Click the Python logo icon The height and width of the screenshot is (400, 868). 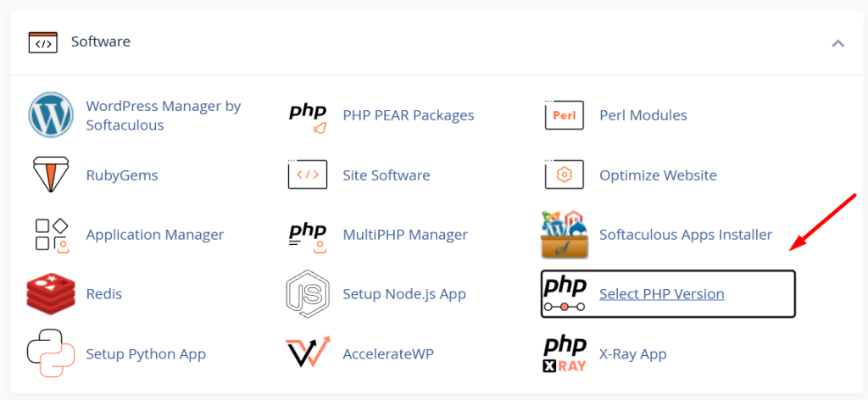click(50, 353)
